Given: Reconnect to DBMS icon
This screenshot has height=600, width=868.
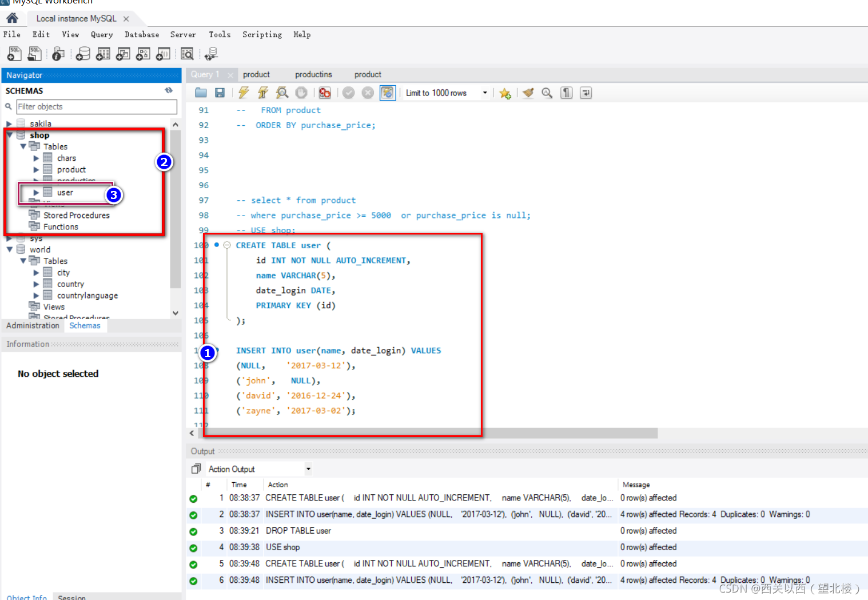Looking at the screenshot, I should point(211,54).
